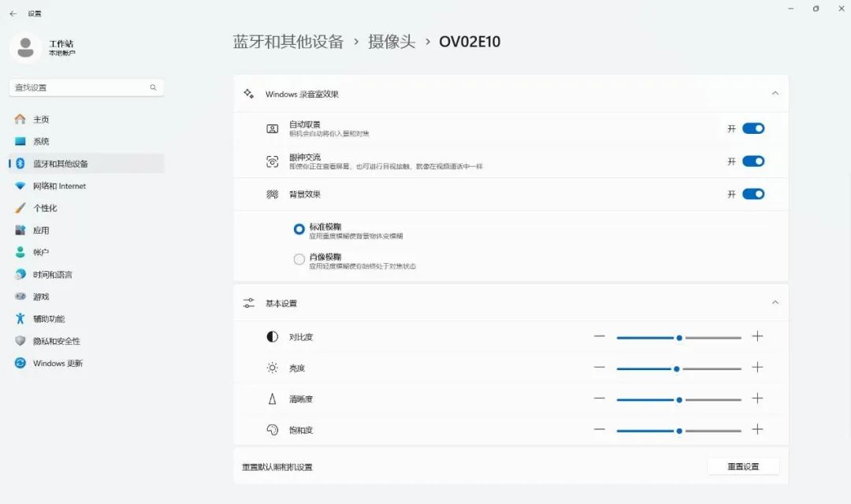Click the 清晰度 slider track

coord(679,400)
